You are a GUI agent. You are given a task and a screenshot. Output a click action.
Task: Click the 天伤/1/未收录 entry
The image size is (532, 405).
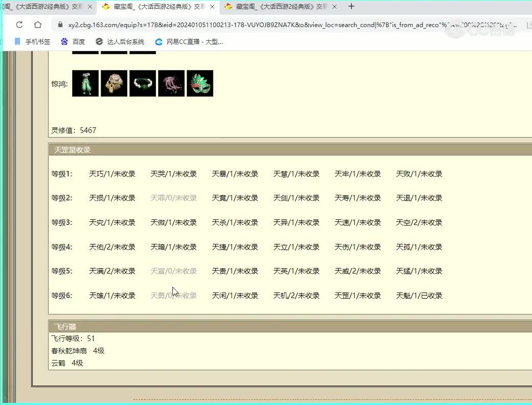point(358,247)
